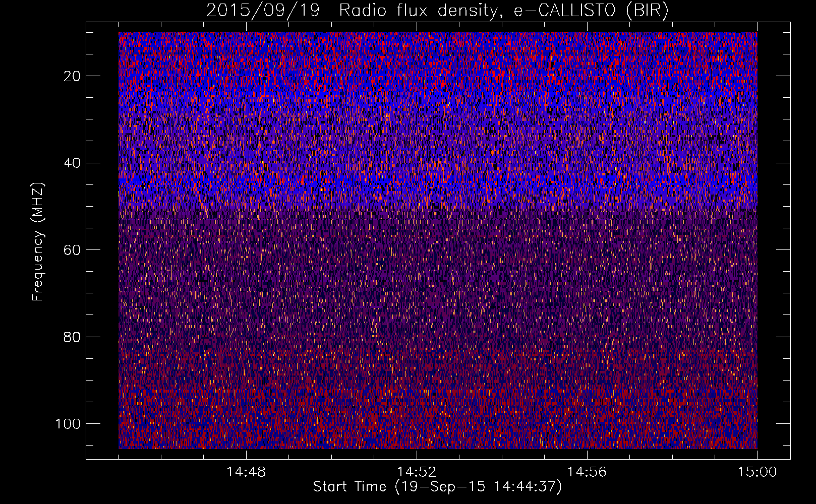Select the 80 frequency tick label
Image resolution: width=816 pixels, height=504 pixels.
(x=73, y=337)
